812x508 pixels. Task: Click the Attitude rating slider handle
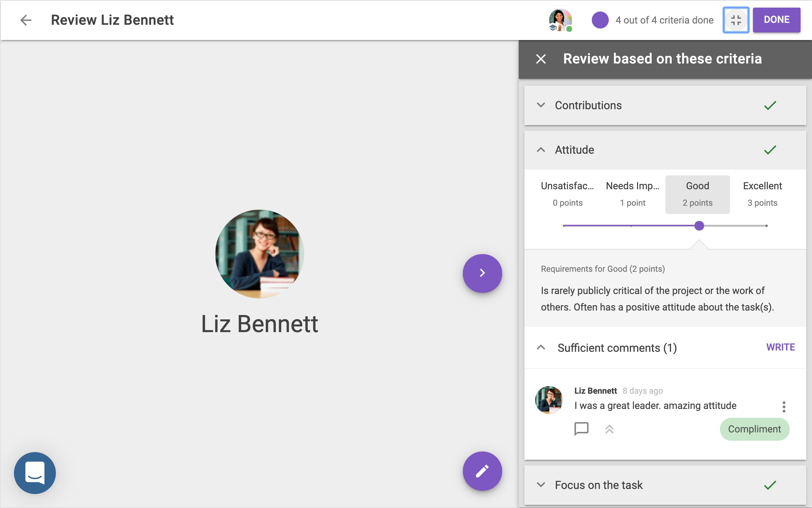point(699,226)
